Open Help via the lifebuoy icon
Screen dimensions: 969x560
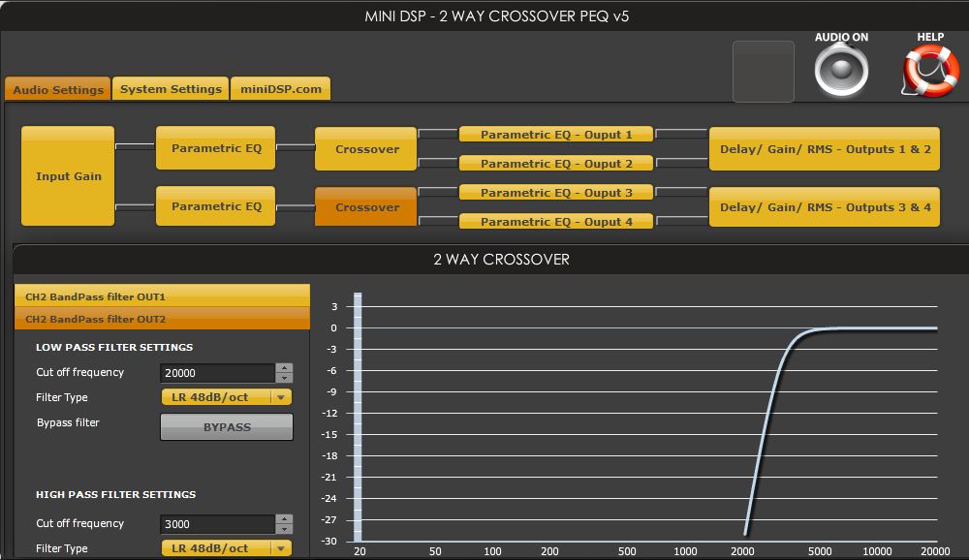930,71
